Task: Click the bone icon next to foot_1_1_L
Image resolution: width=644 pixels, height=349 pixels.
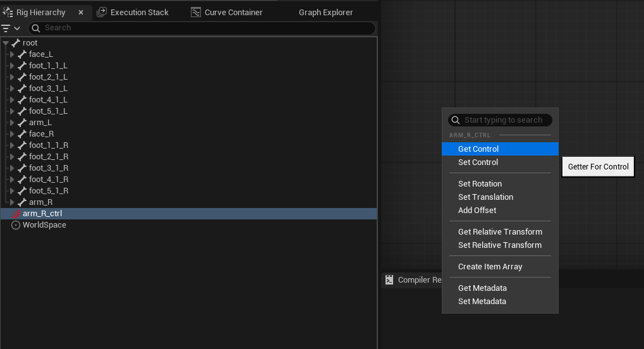Action: (x=22, y=66)
